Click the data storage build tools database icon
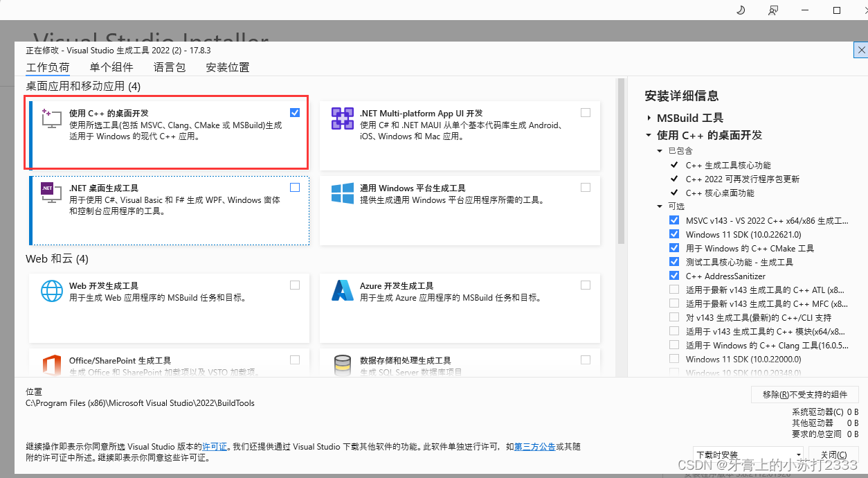Viewport: 868px width, 478px height. tap(343, 365)
